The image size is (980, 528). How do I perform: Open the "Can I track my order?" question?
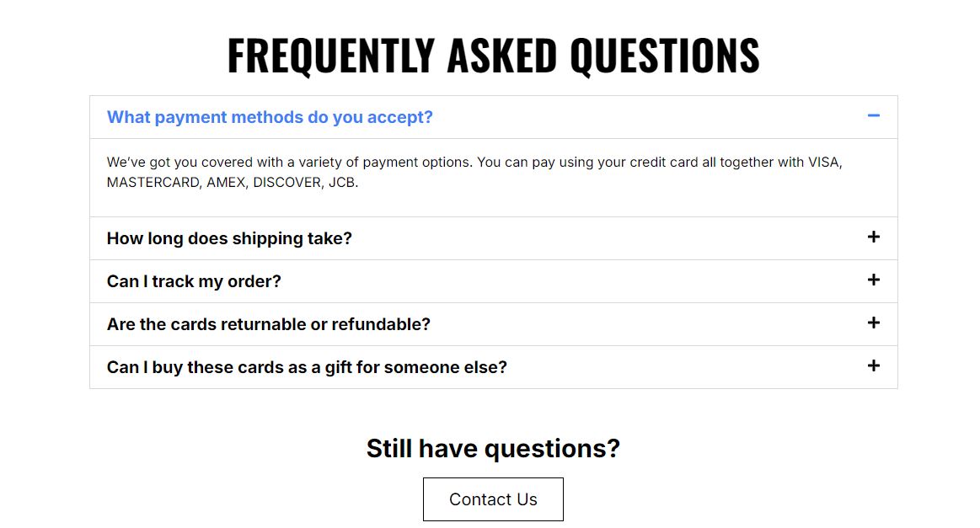tap(194, 281)
